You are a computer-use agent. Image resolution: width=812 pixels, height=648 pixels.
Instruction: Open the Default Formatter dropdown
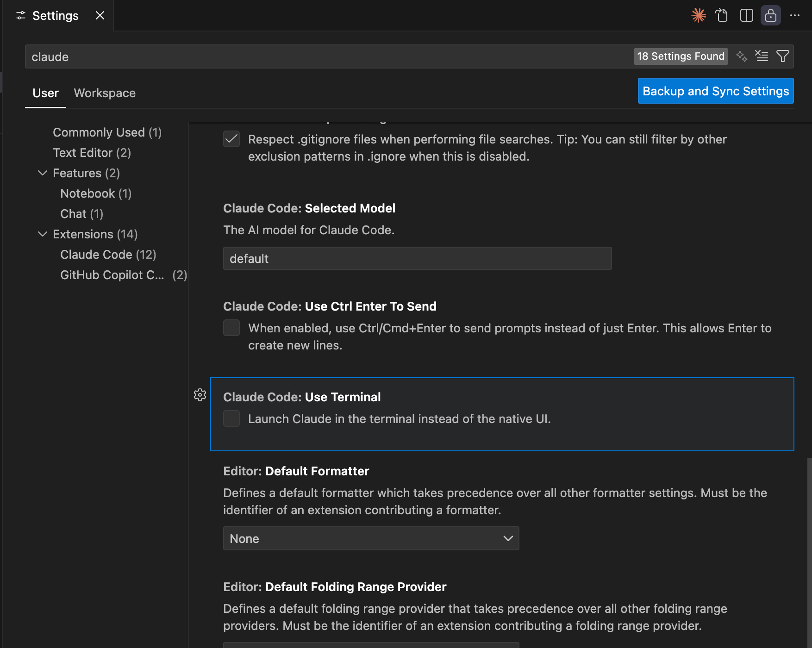371,538
